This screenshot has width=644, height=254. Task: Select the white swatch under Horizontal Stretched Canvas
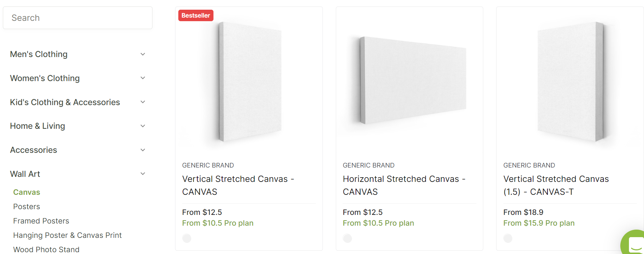pos(347,238)
